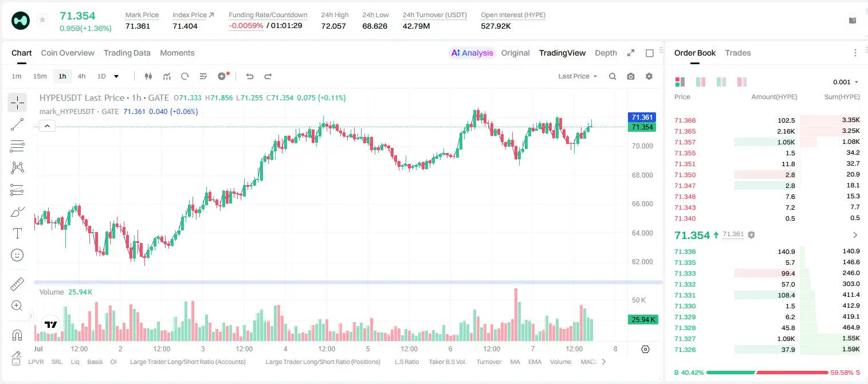Viewport: 868px width, 384px height.
Task: Click the undo arrow in chart toolbar
Action: click(249, 76)
